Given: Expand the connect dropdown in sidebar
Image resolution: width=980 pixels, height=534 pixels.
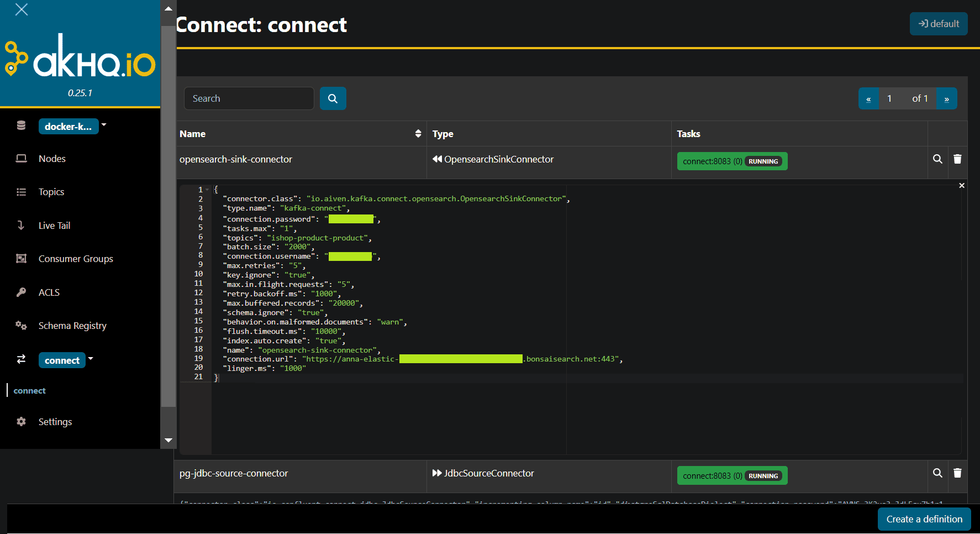Looking at the screenshot, I should click(91, 359).
